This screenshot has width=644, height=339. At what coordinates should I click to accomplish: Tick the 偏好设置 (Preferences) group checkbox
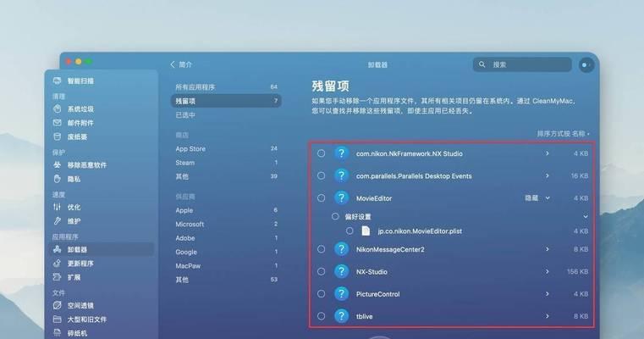point(335,216)
